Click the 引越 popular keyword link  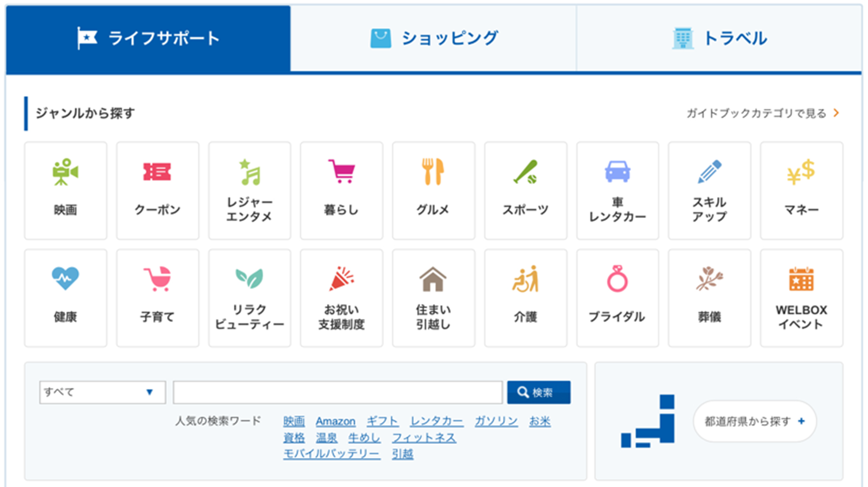[403, 454]
